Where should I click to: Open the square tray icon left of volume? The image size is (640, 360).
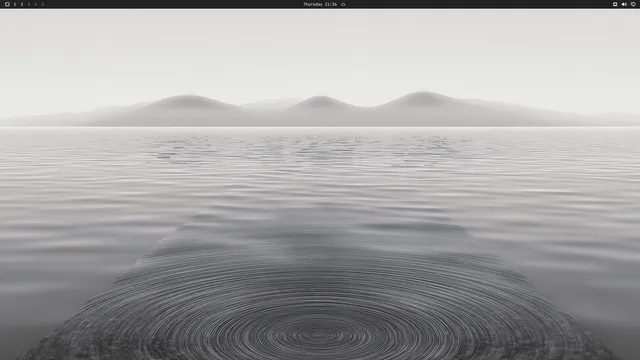tap(615, 4)
